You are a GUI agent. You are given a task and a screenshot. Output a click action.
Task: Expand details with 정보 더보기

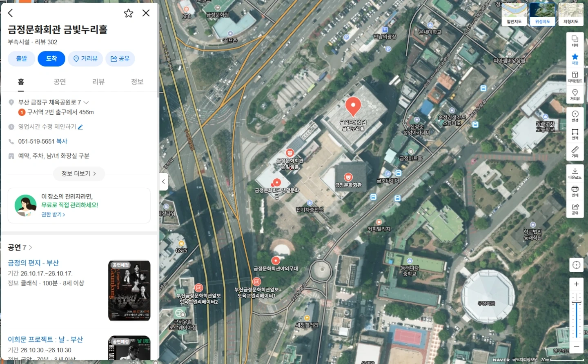click(x=79, y=174)
